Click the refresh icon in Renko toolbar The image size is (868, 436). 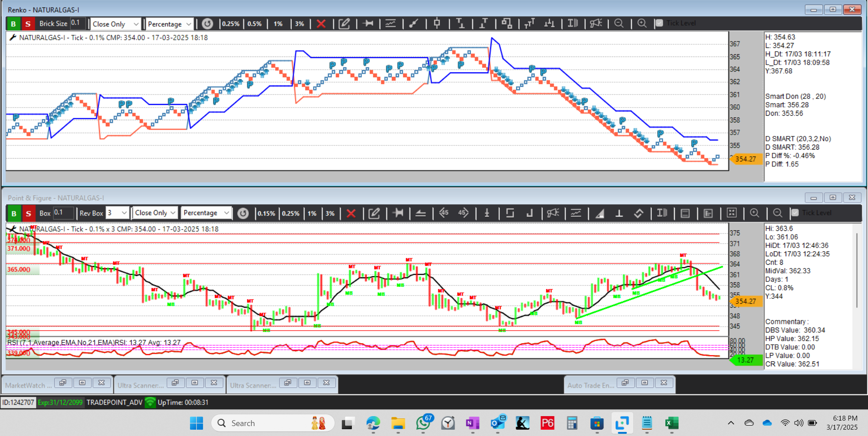tap(207, 23)
